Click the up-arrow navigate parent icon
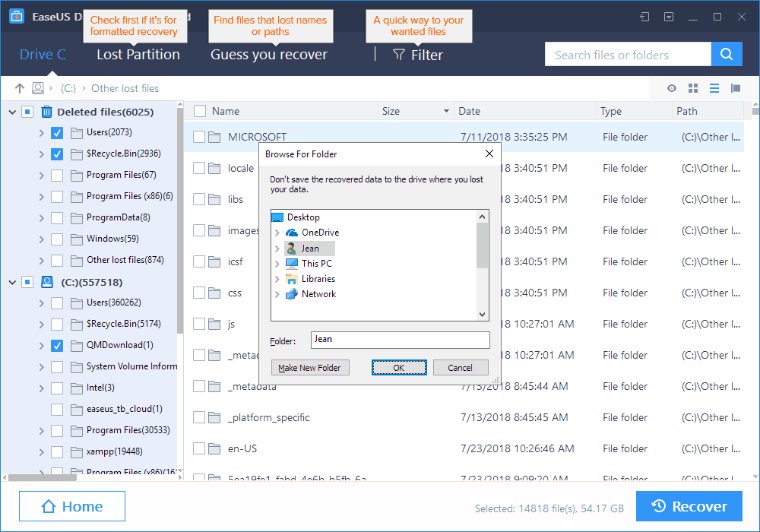 pos(20,88)
